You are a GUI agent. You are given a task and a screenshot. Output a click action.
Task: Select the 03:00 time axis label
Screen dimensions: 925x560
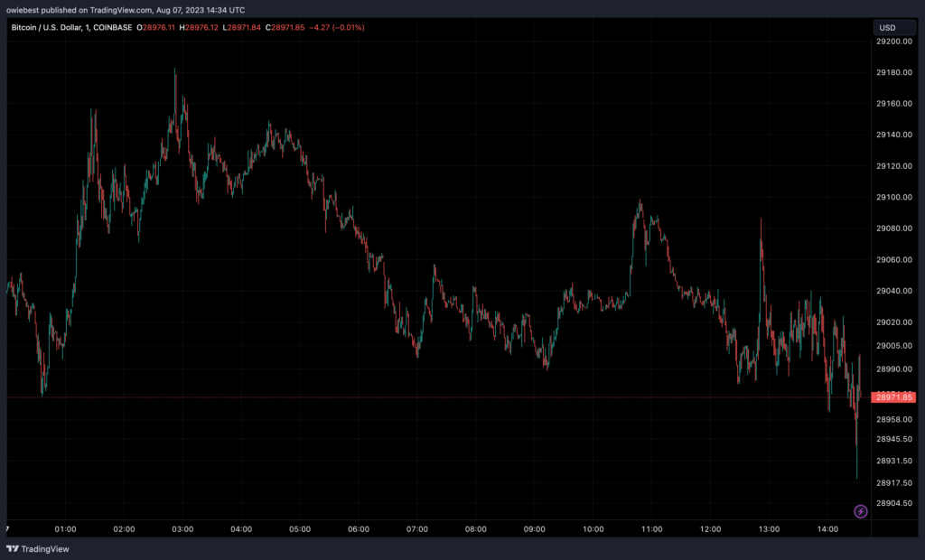(x=182, y=529)
